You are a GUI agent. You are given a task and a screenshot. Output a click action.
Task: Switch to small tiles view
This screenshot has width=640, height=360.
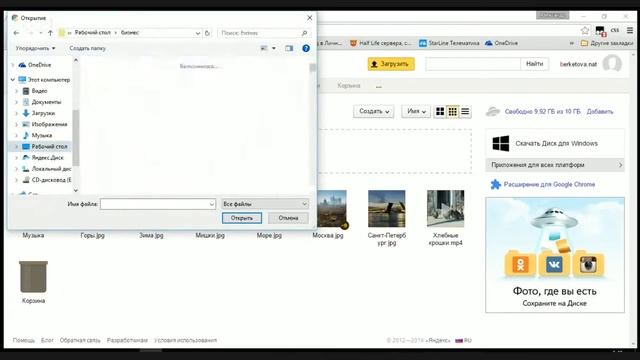453,111
